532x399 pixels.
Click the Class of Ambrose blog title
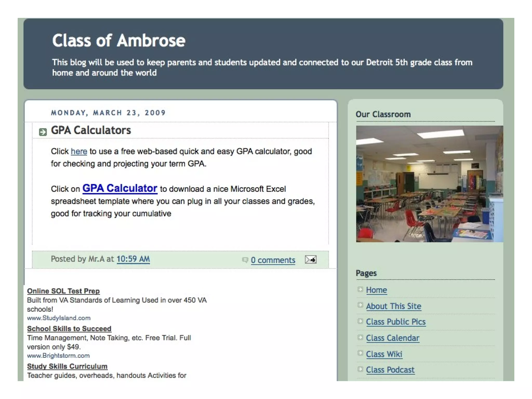coord(119,41)
